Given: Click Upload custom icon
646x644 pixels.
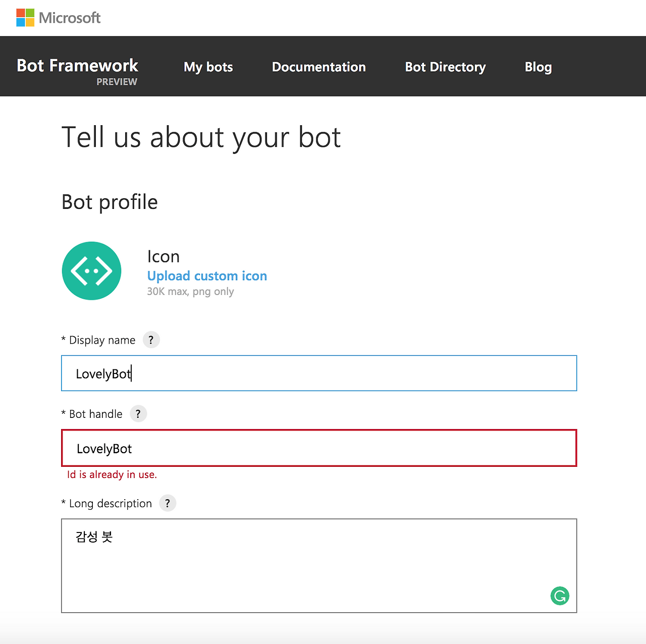Looking at the screenshot, I should (207, 276).
